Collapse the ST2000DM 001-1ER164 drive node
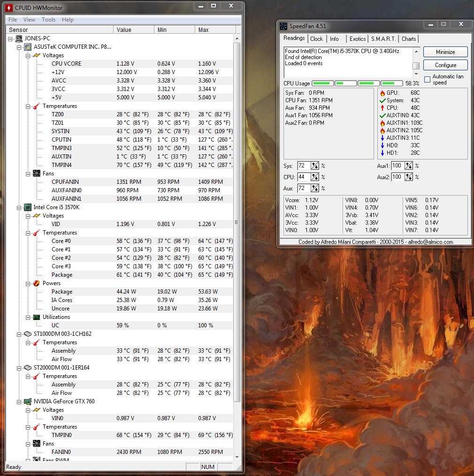Image resolution: width=474 pixels, height=476 pixels. (19, 368)
